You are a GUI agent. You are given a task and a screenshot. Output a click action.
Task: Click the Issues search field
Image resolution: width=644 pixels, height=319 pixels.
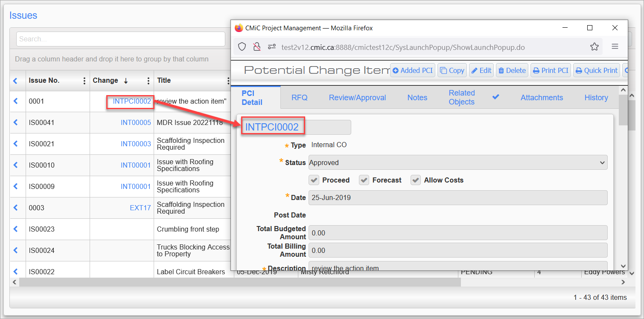coord(121,39)
